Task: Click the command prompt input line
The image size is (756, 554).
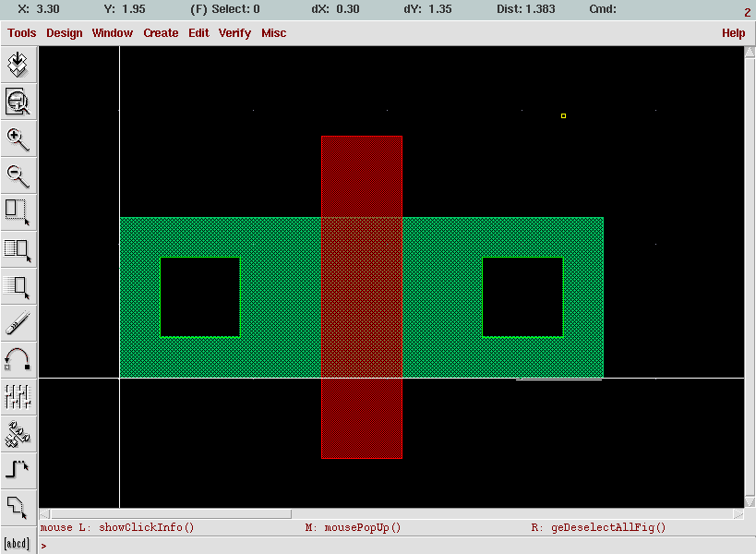Action: click(x=395, y=546)
